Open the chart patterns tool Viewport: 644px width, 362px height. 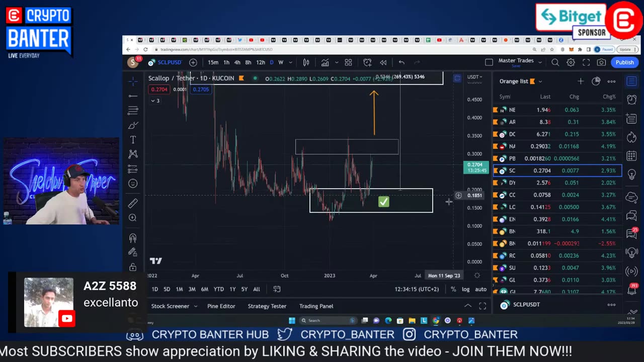click(133, 154)
